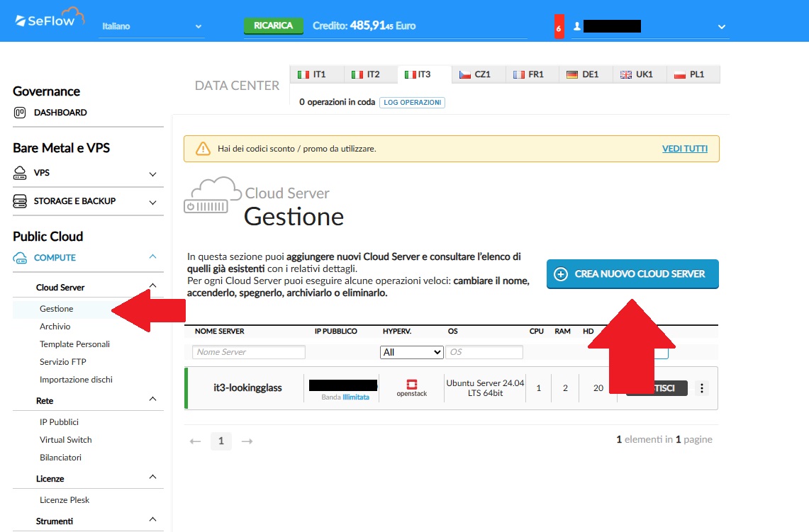Click the CREA NUOVO CLOUD SERVER button
Screen dimensions: 809x532
click(x=632, y=273)
